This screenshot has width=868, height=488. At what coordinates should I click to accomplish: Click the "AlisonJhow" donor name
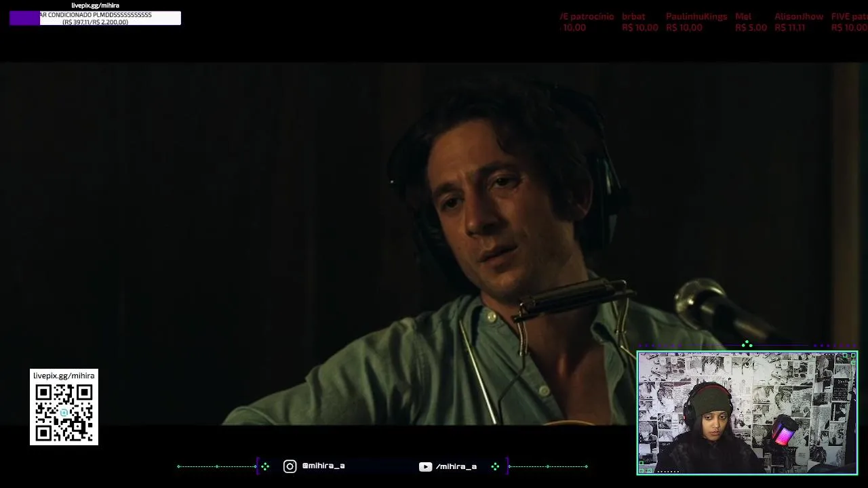[799, 16]
